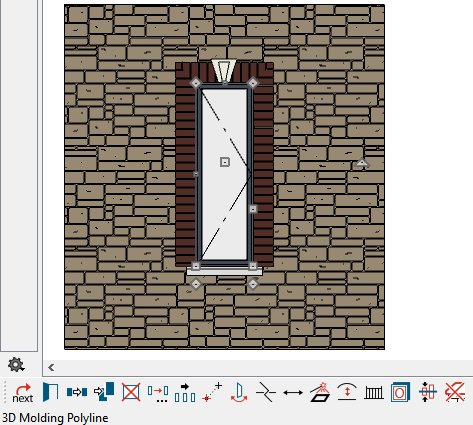Click the left scroll arrow below the view

click(51, 367)
